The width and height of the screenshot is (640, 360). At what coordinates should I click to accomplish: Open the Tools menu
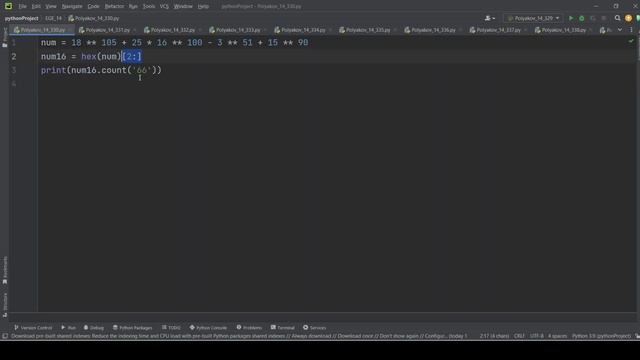click(149, 6)
